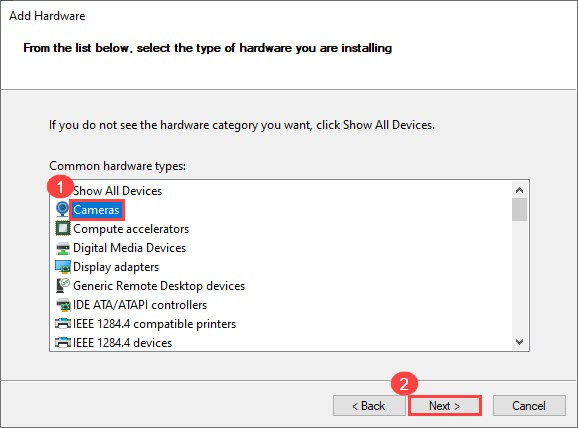578x428 pixels.
Task: Click the list scrollbar up arrow
Action: [x=519, y=190]
